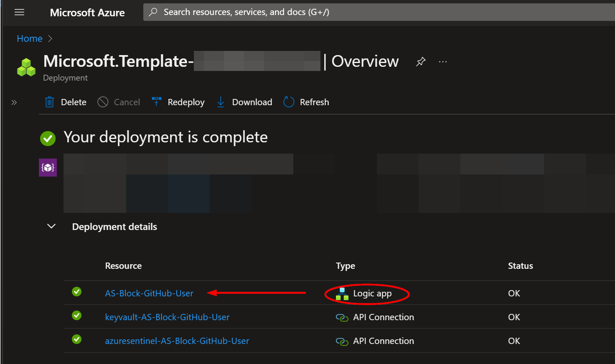
Task: Open the azuresentinel-AS-Block-GitHub-User resource link
Action: pos(177,341)
